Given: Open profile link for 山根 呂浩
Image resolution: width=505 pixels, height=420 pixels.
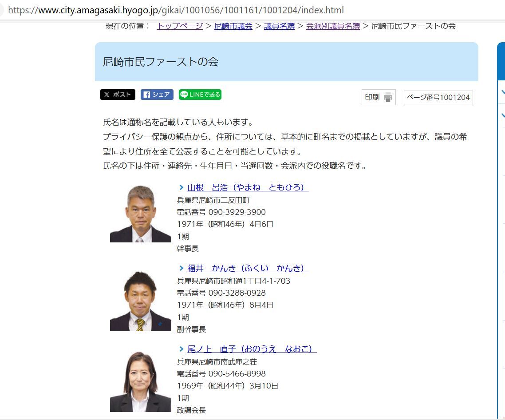Looking at the screenshot, I should (x=248, y=187).
